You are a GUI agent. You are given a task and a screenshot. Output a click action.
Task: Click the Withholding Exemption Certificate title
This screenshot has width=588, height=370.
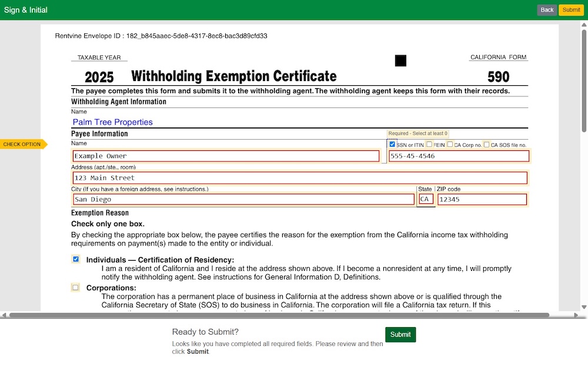tap(233, 76)
